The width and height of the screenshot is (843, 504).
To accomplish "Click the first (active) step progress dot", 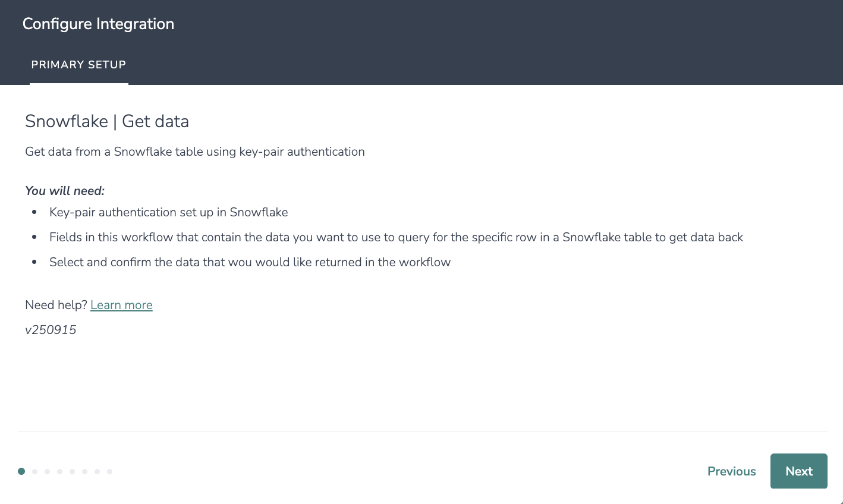I will point(21,471).
